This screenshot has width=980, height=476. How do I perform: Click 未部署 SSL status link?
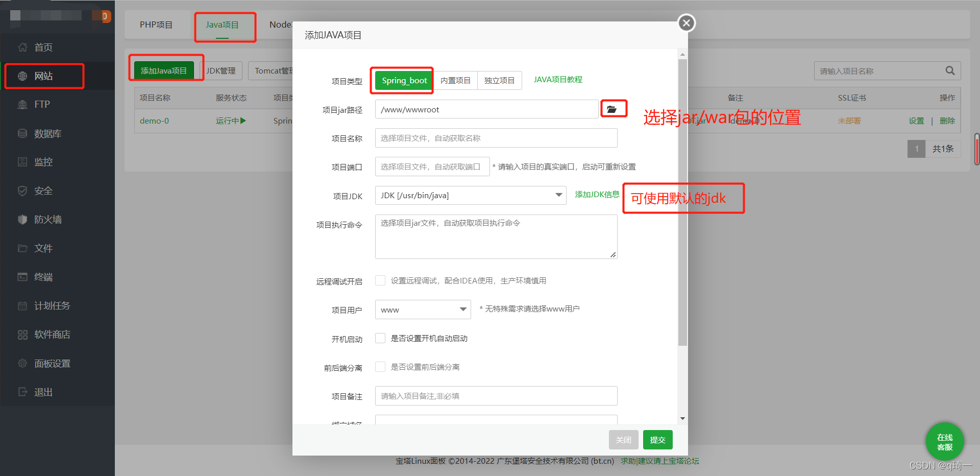849,121
